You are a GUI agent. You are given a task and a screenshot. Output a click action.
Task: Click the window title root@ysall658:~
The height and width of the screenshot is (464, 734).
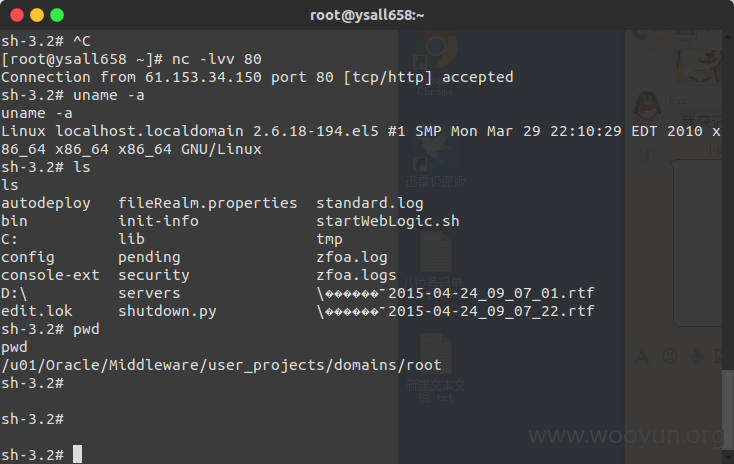coord(367,15)
